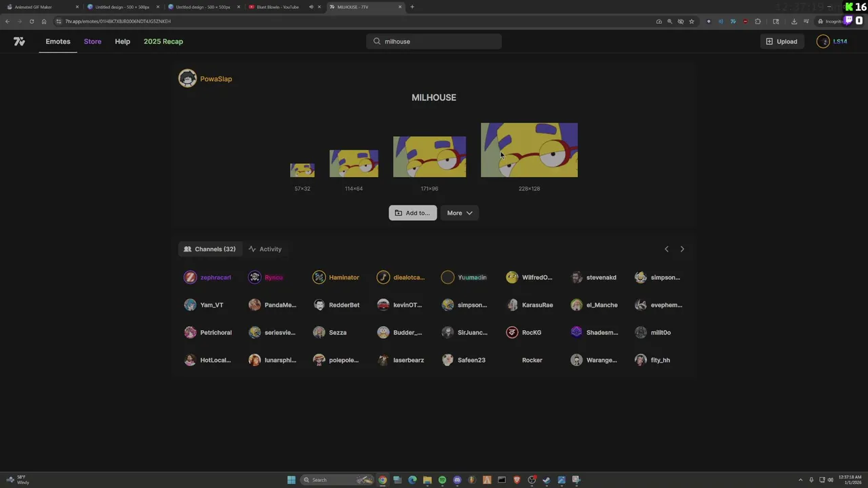Show hidden system tray icons
The image size is (868, 488).
click(x=800, y=480)
